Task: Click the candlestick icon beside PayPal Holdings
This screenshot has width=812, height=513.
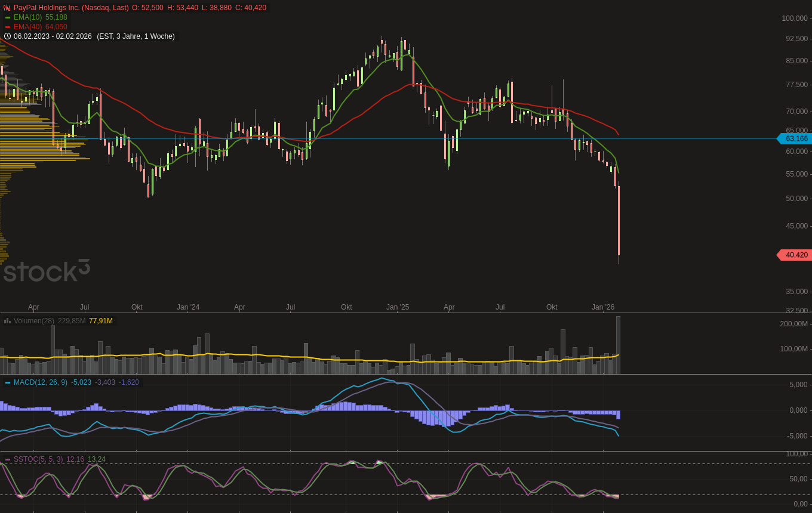Action: click(7, 8)
